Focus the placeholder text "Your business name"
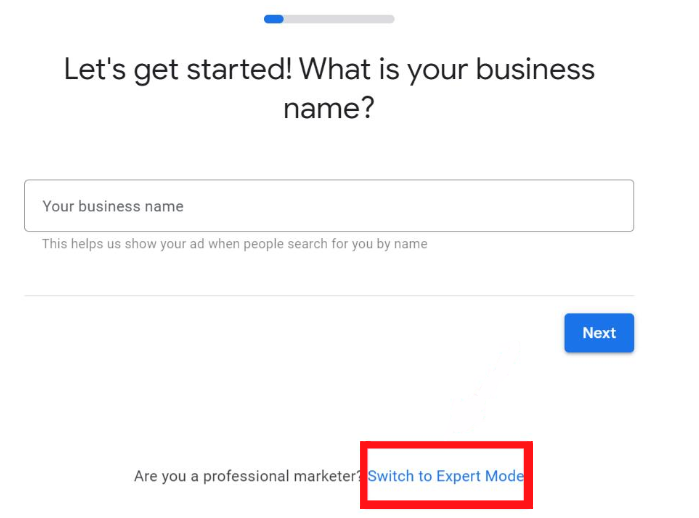Viewport: 699px width, 518px height. [113, 206]
